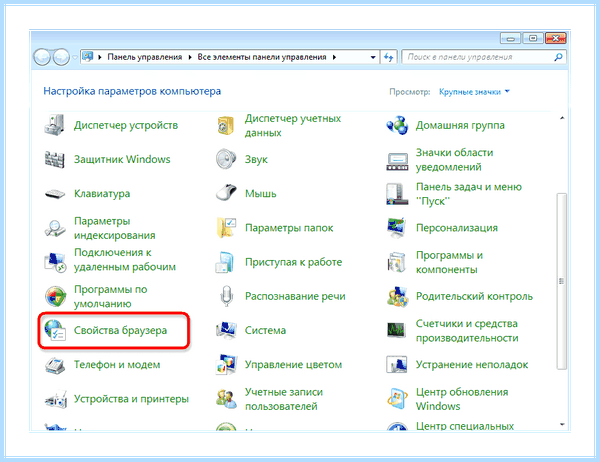Open the Параметры папок link
The width and height of the screenshot is (600, 462).
pos(289,228)
